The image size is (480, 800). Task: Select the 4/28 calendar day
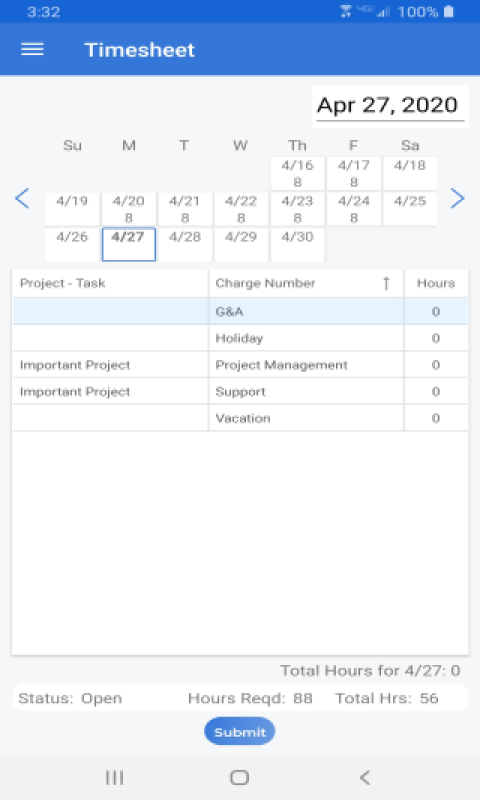[185, 244]
